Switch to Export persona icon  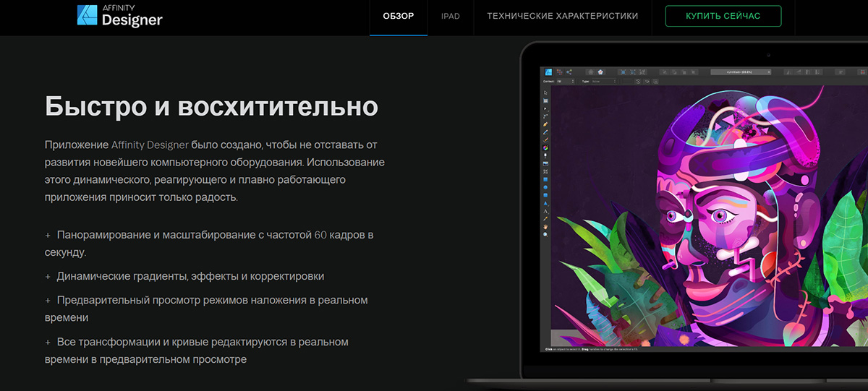[569, 72]
